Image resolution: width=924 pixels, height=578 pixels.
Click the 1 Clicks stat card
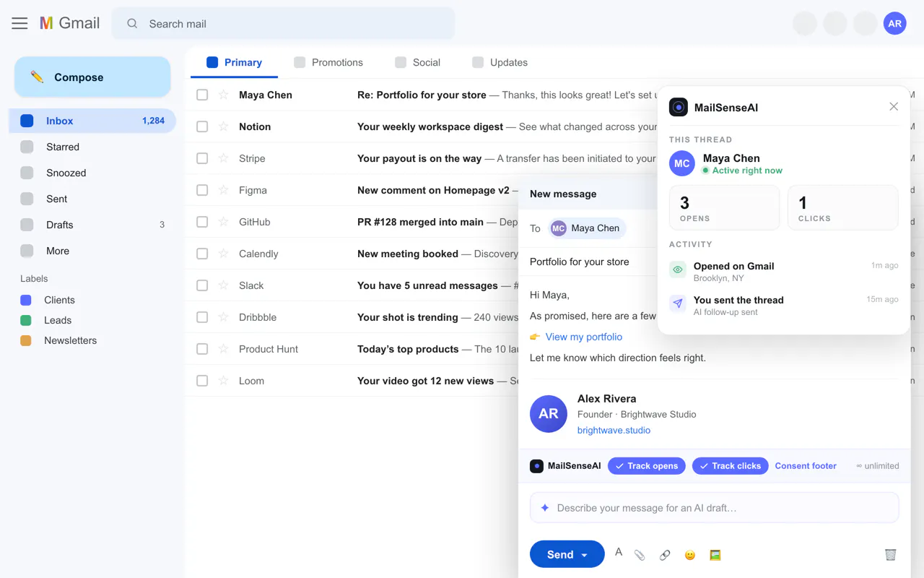pyautogui.click(x=843, y=208)
